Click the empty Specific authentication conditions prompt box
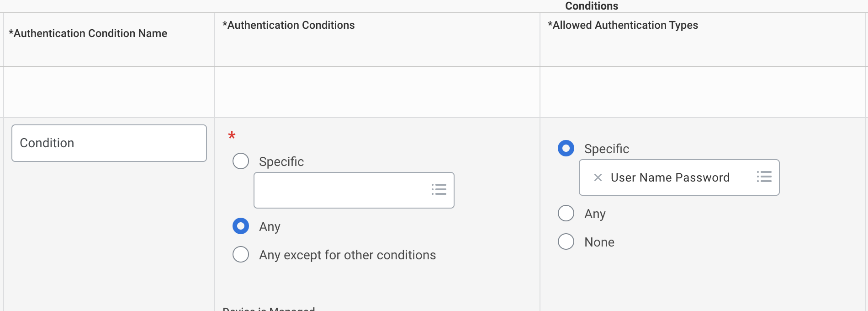 tap(354, 190)
